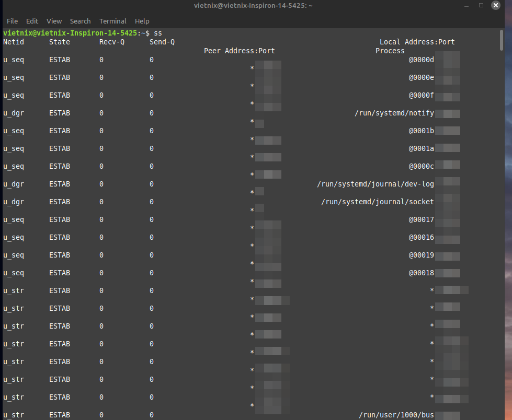Screen dimensions: 512x420
Task: Open the Help menu
Action: tap(142, 21)
